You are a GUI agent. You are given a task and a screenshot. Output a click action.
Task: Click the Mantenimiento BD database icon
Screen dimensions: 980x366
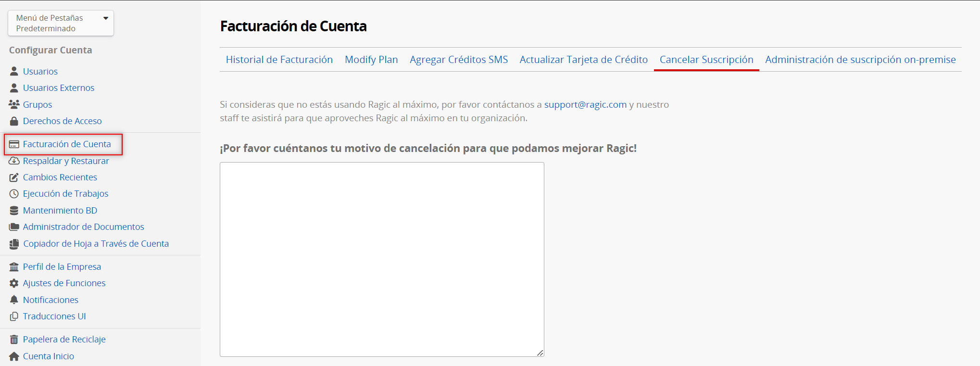(14, 211)
